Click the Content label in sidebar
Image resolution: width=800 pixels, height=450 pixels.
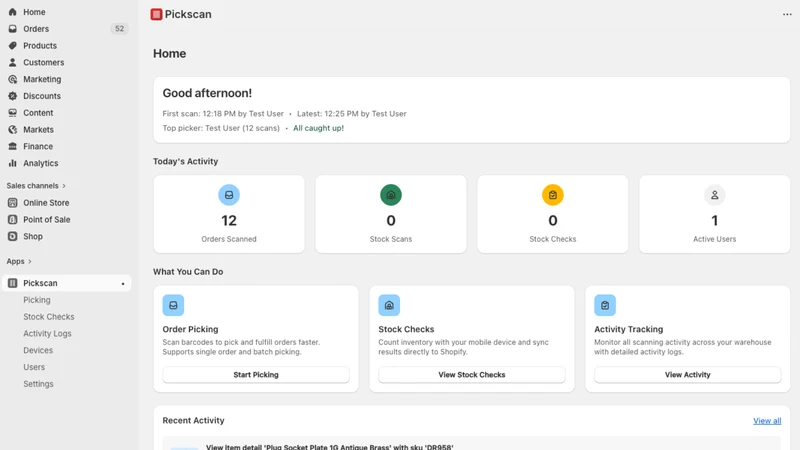(38, 113)
